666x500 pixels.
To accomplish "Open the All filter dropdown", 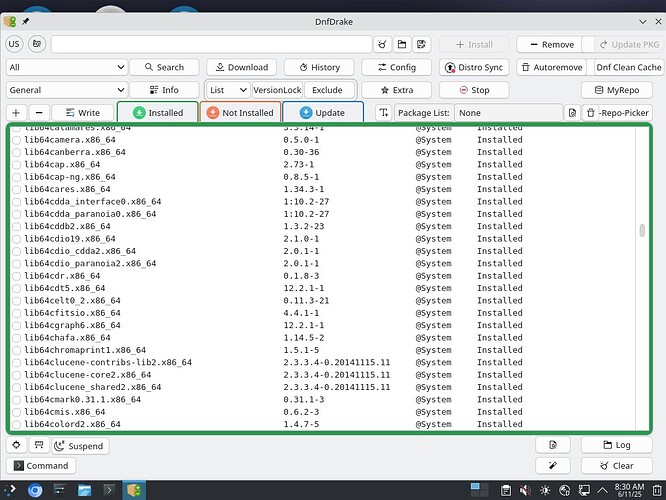I will (67, 67).
